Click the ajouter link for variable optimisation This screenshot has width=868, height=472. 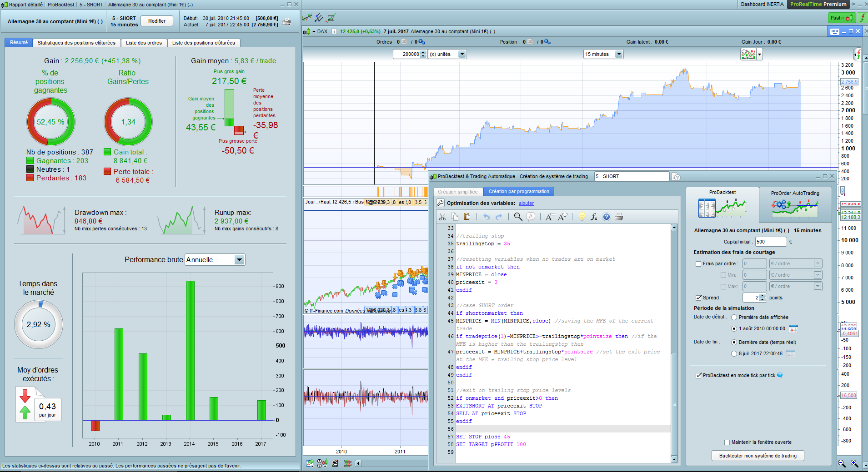(x=526, y=204)
